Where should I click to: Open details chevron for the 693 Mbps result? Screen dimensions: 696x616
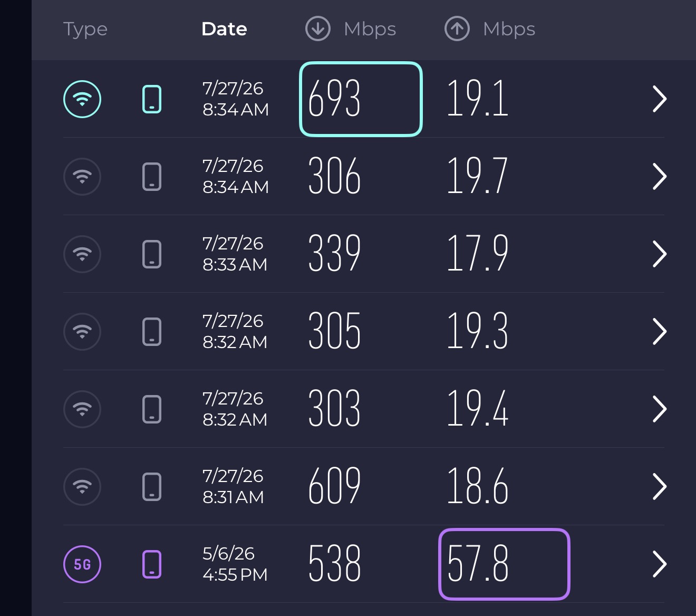[x=660, y=99]
